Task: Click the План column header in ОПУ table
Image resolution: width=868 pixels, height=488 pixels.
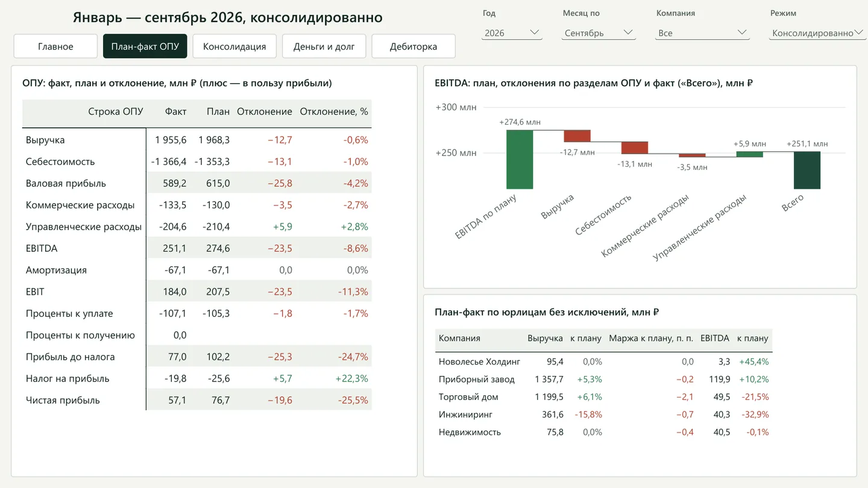Action: [x=218, y=111]
